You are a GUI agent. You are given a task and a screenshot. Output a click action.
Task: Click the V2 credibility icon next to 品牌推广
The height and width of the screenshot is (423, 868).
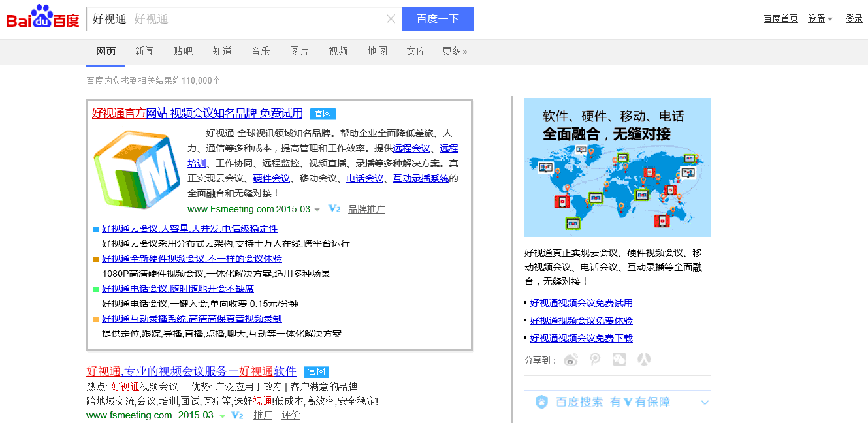[334, 209]
